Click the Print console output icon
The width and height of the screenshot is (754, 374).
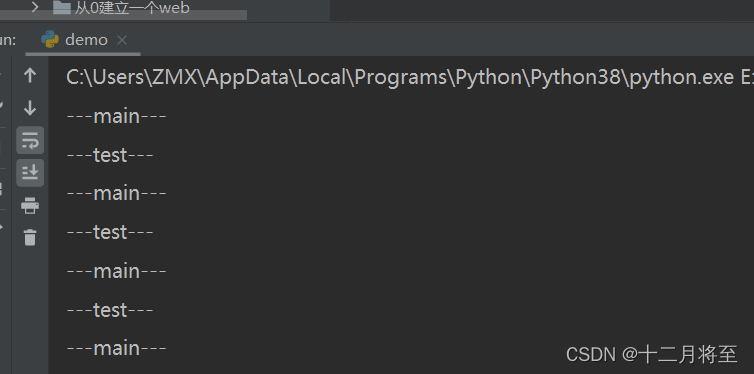click(30, 205)
